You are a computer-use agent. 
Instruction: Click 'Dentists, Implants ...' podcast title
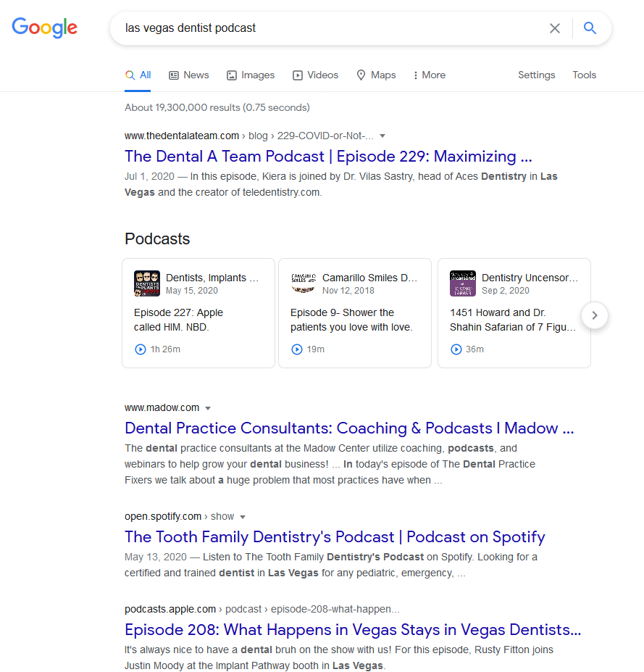[212, 278]
